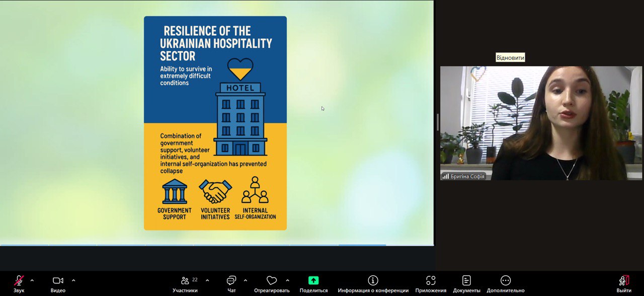Click the Відновити restore button

(x=510, y=58)
